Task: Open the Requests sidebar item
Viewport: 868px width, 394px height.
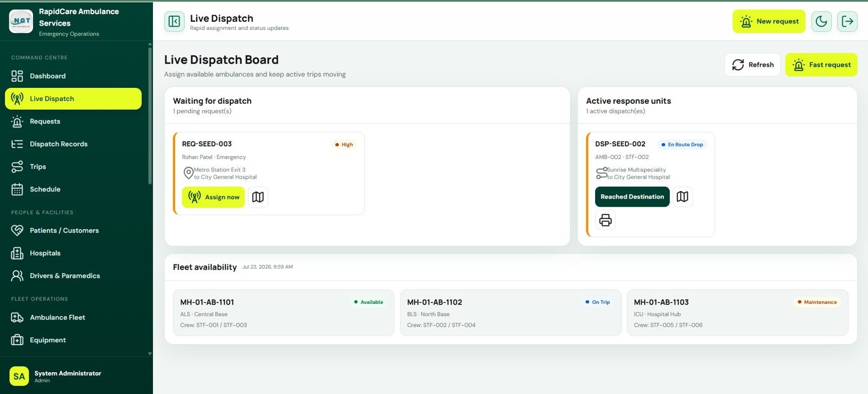Action: pyautogui.click(x=73, y=122)
